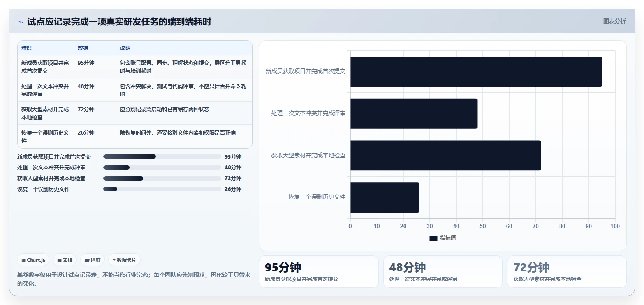This screenshot has width=644, height=305.
Task: Click the 72分钟 value beside the progress bar
Action: pyautogui.click(x=233, y=178)
